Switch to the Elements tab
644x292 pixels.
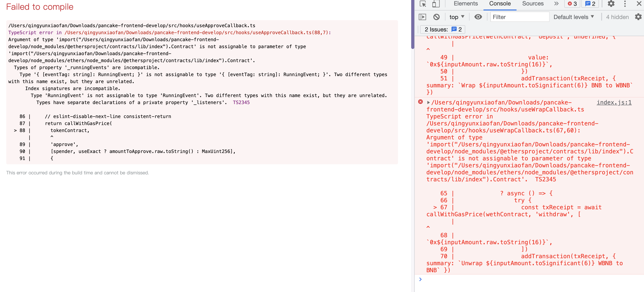tap(465, 4)
